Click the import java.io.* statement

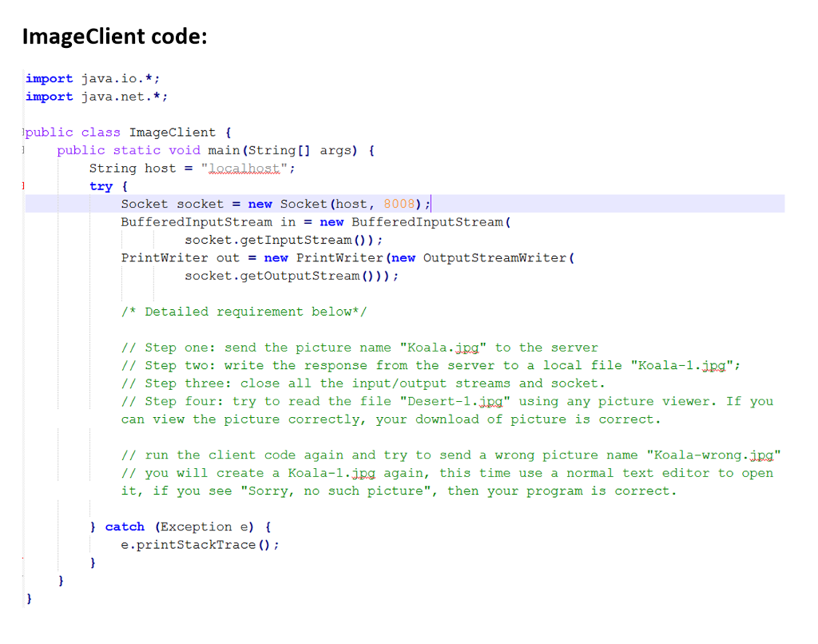click(92, 78)
